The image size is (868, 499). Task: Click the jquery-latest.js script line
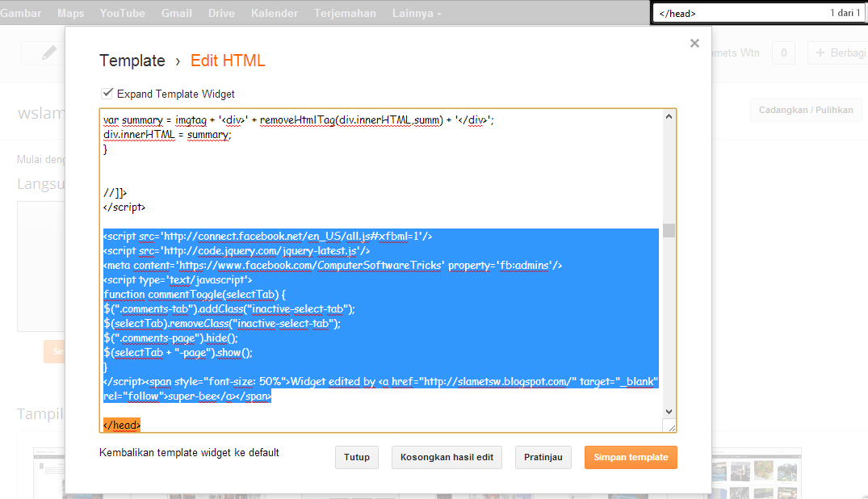(237, 251)
